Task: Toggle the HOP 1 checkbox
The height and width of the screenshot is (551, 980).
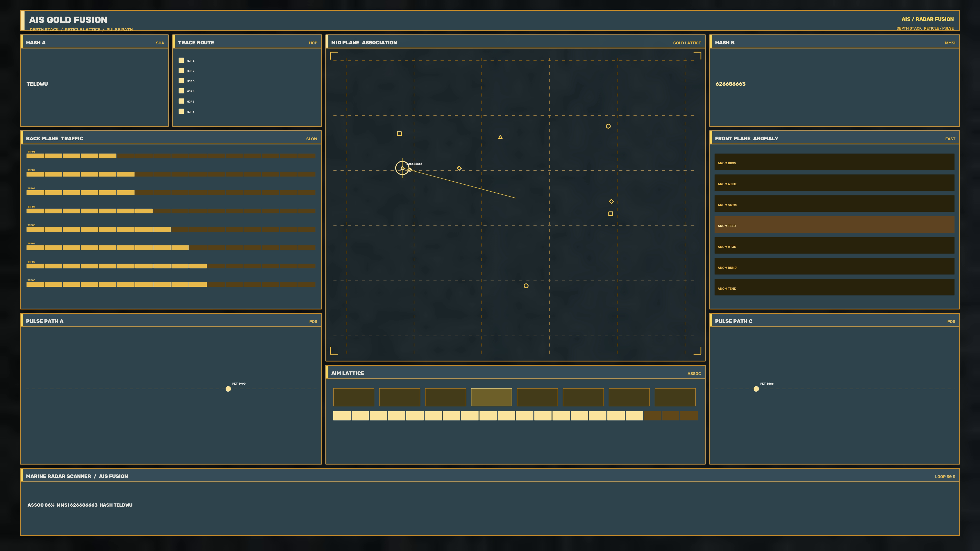Action: pos(181,60)
